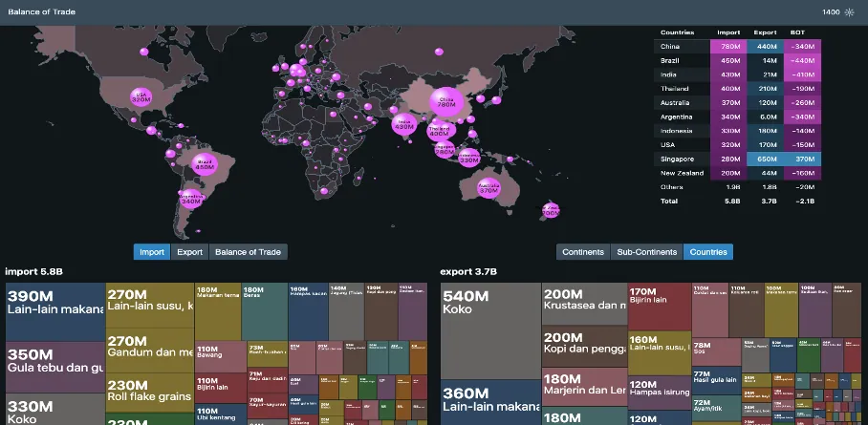
Task: Click the 390M Lain-lain makanan import tile
Action: [55, 312]
